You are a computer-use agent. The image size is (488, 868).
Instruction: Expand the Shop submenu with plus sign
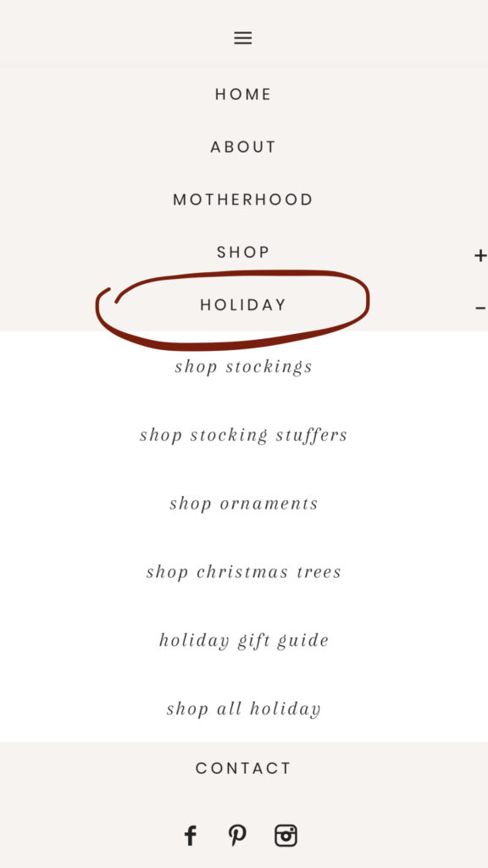tap(480, 255)
